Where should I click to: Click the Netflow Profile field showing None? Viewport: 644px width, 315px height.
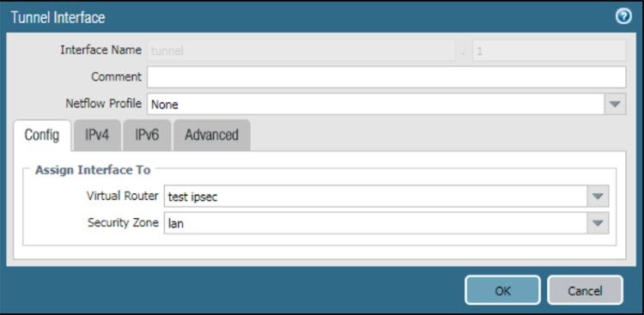pos(375,104)
